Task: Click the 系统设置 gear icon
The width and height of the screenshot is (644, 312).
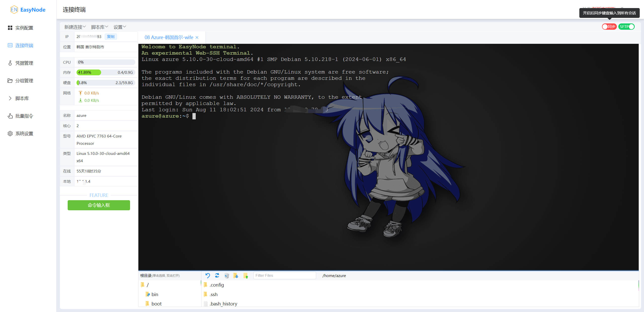Action: point(10,133)
